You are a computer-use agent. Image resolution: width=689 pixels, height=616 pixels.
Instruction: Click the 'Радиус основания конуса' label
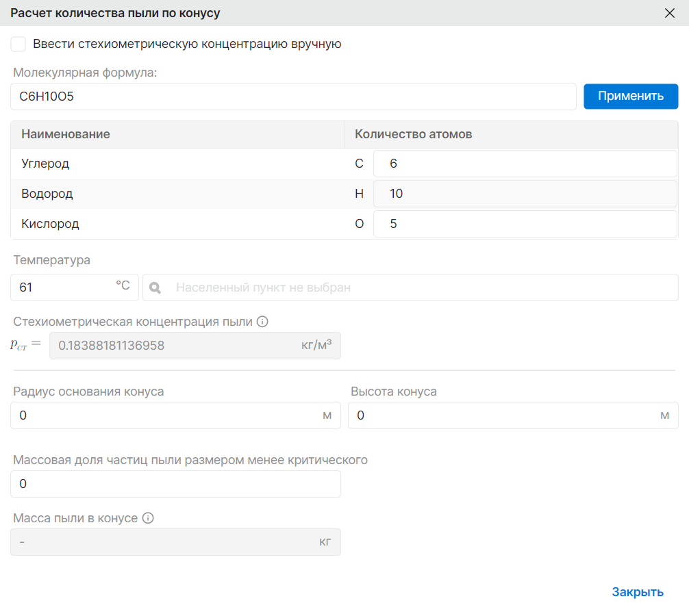88,392
